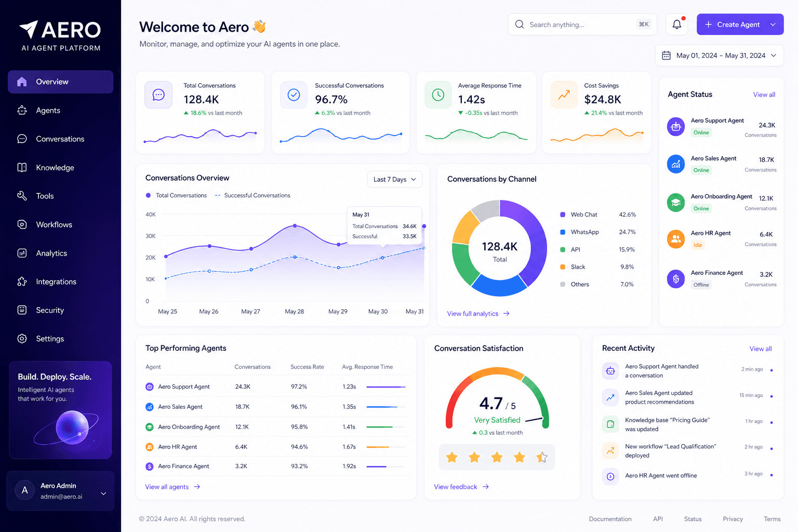Viewport: 798px width, 532px height.
Task: Click the Security shield icon in sidebar
Action: (22, 310)
